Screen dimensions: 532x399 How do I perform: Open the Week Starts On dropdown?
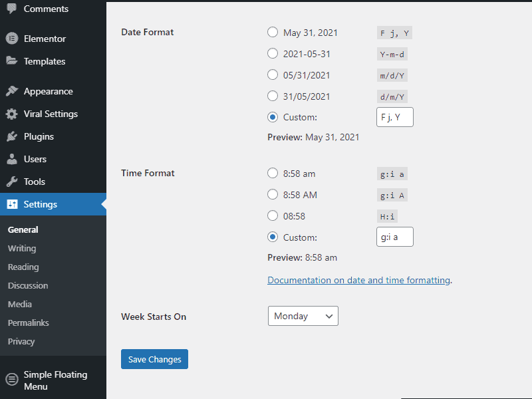(x=303, y=316)
